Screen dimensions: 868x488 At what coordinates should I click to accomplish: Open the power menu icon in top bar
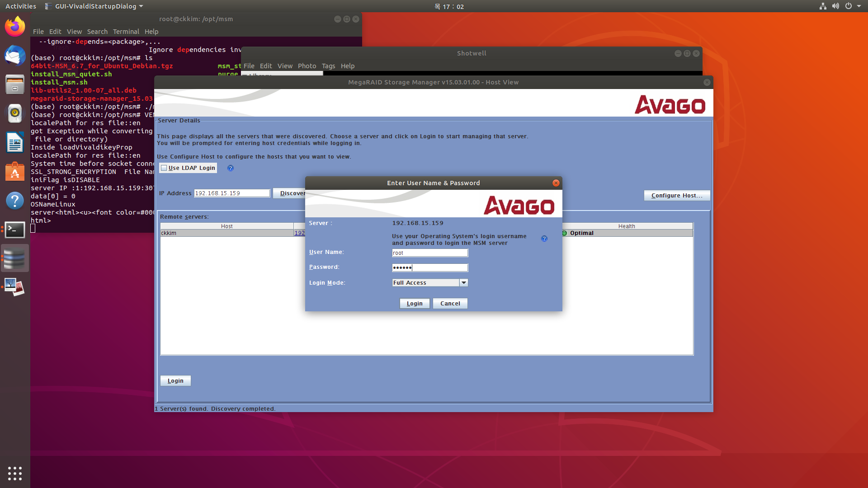tap(849, 6)
